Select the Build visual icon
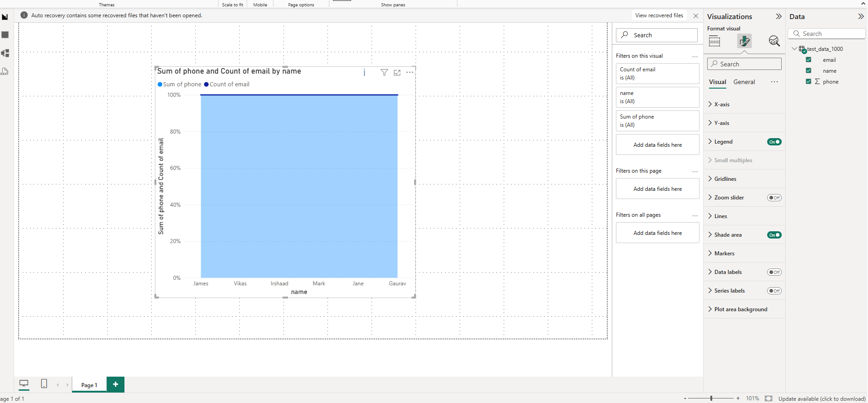 [x=714, y=41]
